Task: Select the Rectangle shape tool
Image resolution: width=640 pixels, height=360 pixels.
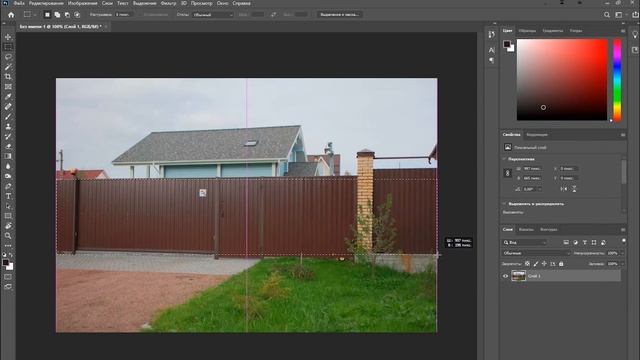Action: pyautogui.click(x=8, y=216)
